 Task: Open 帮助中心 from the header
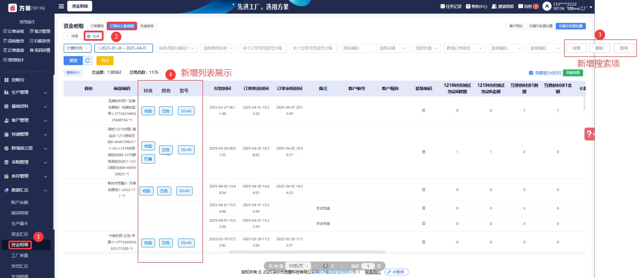[476, 6]
